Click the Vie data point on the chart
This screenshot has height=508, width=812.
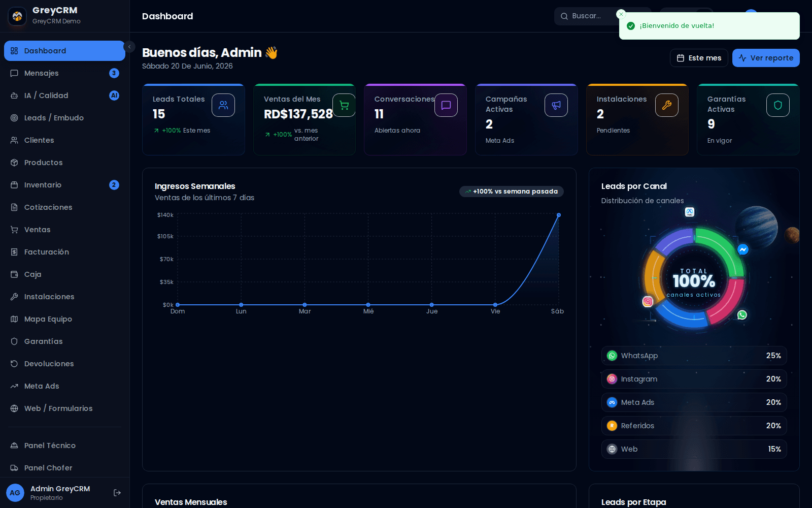(495, 305)
